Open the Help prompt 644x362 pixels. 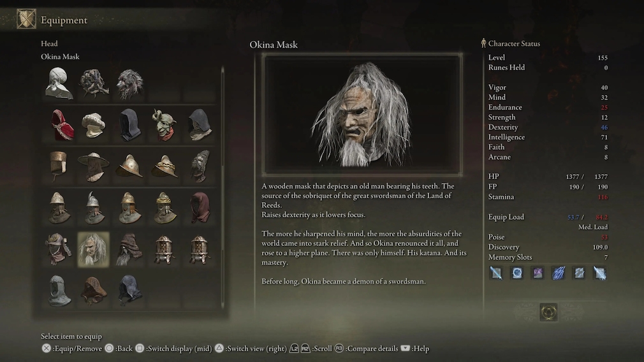pos(415,349)
